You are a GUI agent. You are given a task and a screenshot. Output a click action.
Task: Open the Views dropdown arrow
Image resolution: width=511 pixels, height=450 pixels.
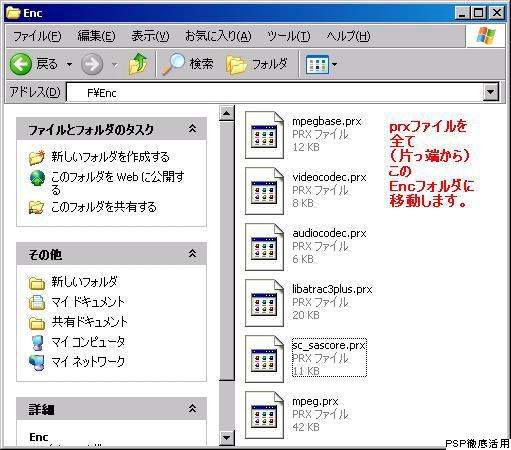[x=334, y=64]
